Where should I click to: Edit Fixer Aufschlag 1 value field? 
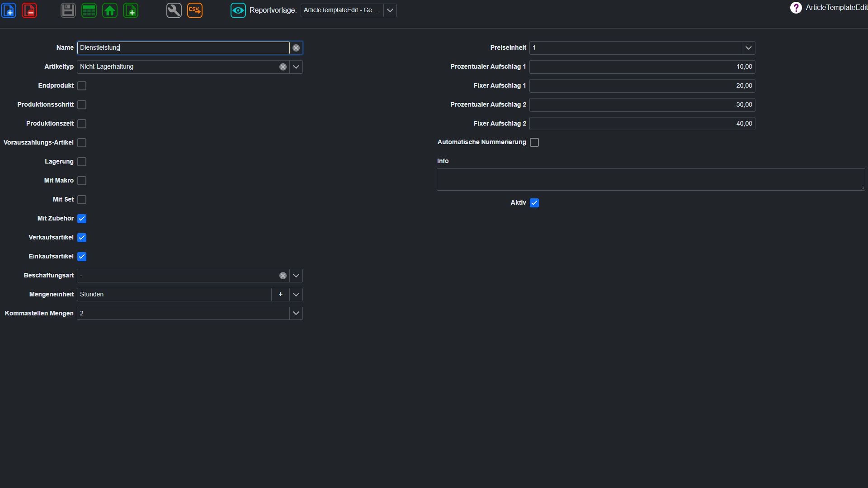coord(642,86)
